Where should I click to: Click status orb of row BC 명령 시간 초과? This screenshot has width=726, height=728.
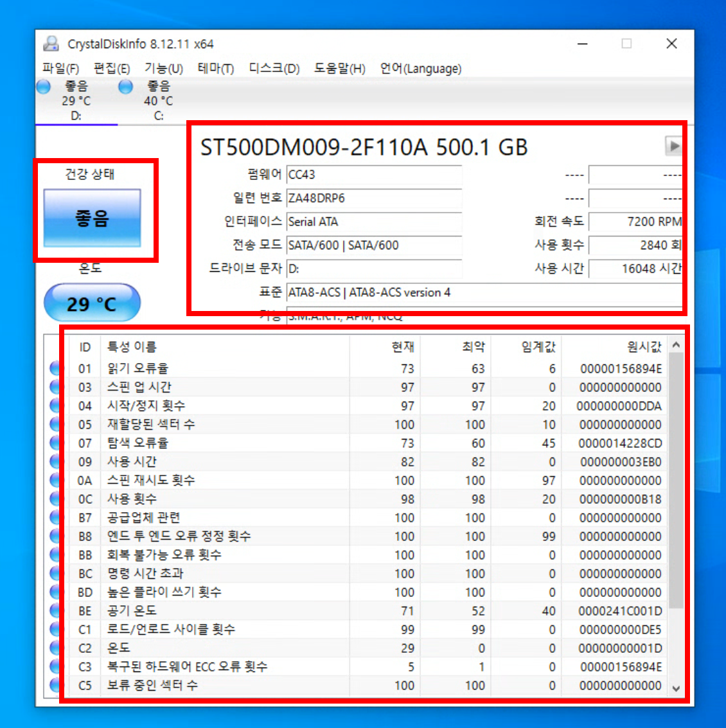click(55, 573)
